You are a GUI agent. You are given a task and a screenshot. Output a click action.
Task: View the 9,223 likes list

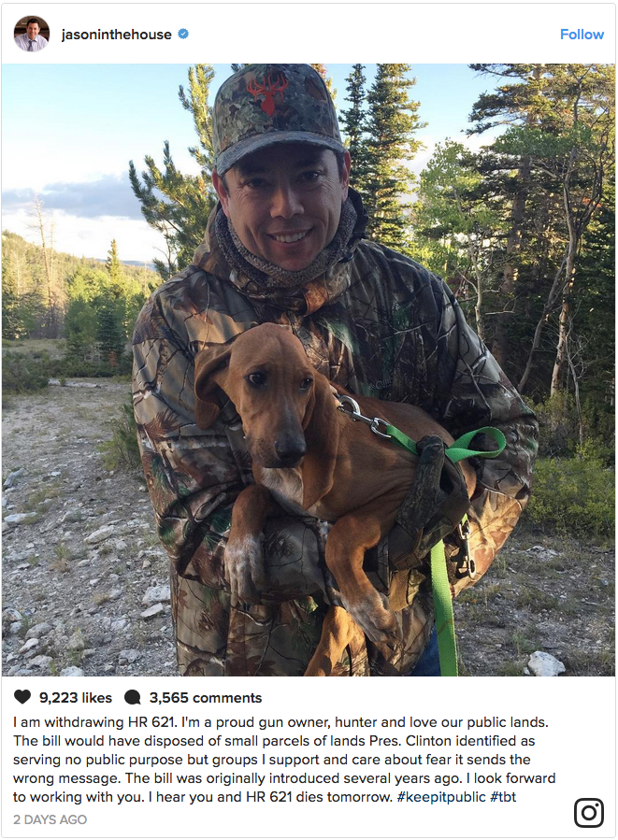(75, 698)
